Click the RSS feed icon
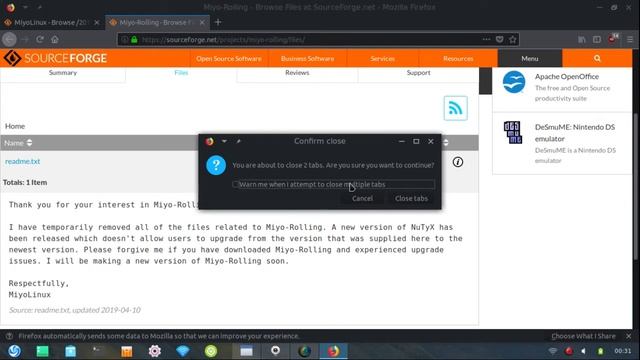 (x=456, y=108)
